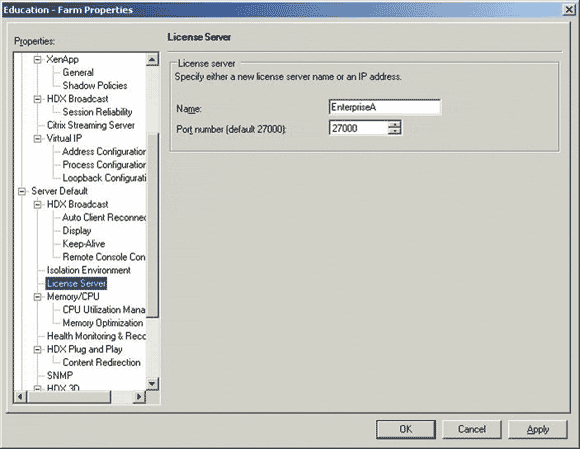The width and height of the screenshot is (580, 449).
Task: Collapse the HDX Plug and Play node
Action: coord(37,350)
